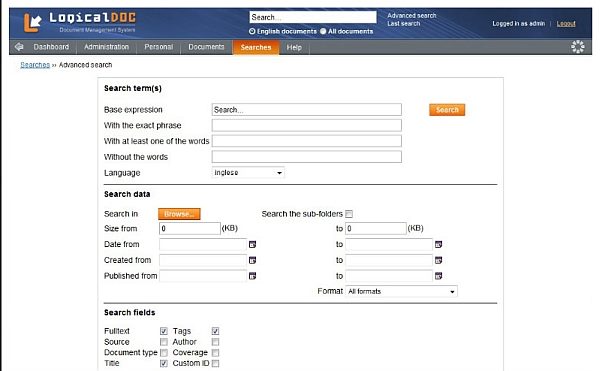Enable Search the sub-folders checkbox

point(349,214)
